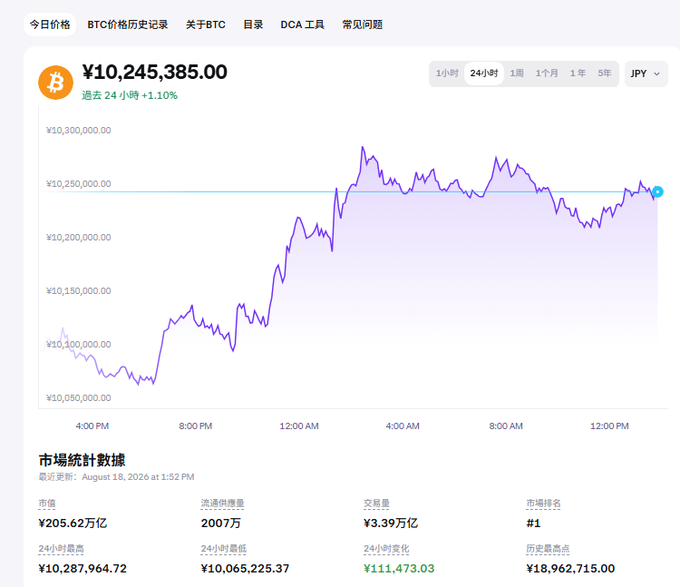Open the 今日价格 tab
The image size is (680, 587).
pos(50,25)
